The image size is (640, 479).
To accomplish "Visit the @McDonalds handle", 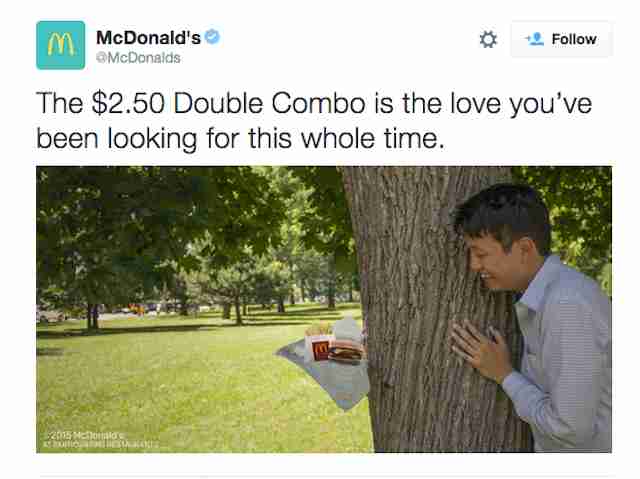I will coord(138,58).
